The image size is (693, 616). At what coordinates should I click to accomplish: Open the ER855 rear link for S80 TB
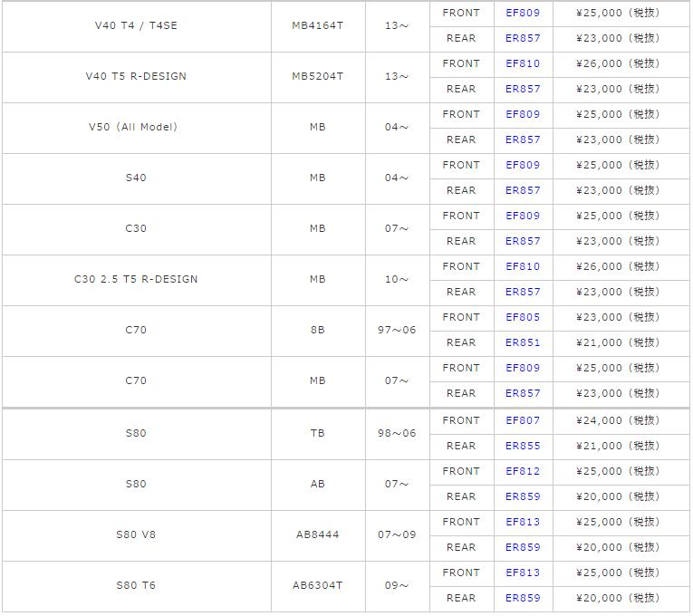pyautogui.click(x=523, y=447)
